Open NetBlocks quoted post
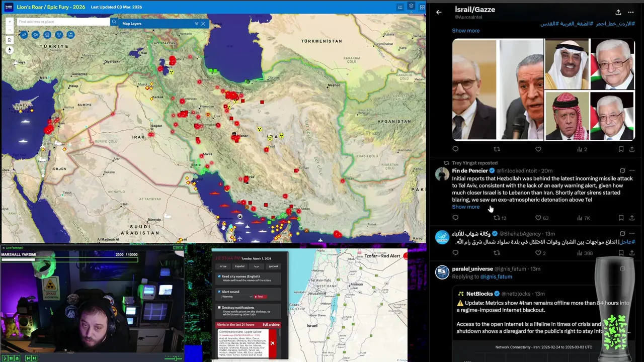The height and width of the screenshot is (362, 644). pyautogui.click(x=543, y=324)
